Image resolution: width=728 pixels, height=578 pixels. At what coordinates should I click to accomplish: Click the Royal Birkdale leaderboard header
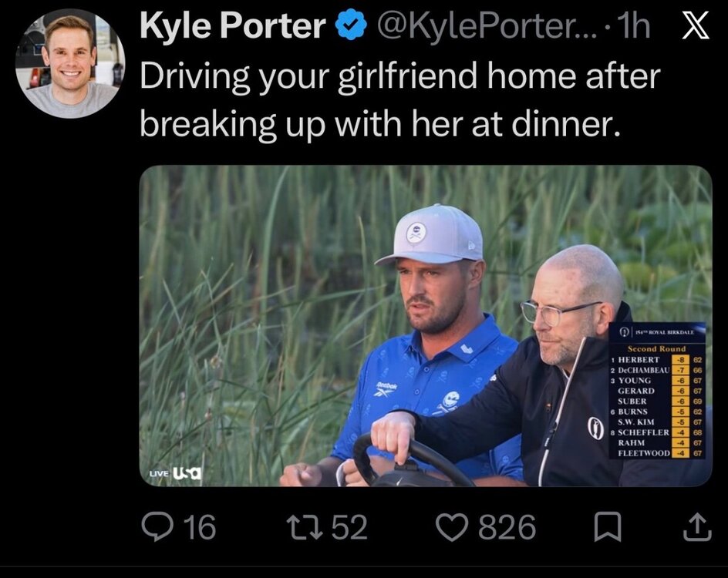point(657,332)
